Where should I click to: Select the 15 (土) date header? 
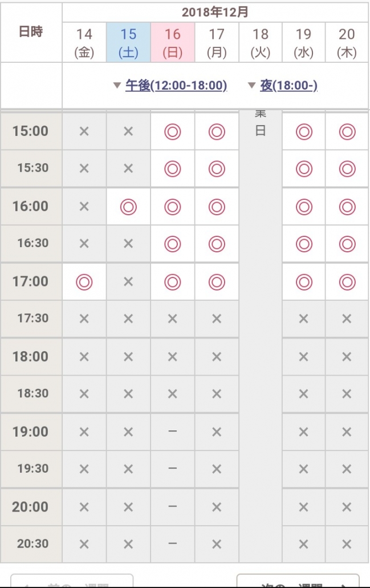pyautogui.click(x=128, y=42)
